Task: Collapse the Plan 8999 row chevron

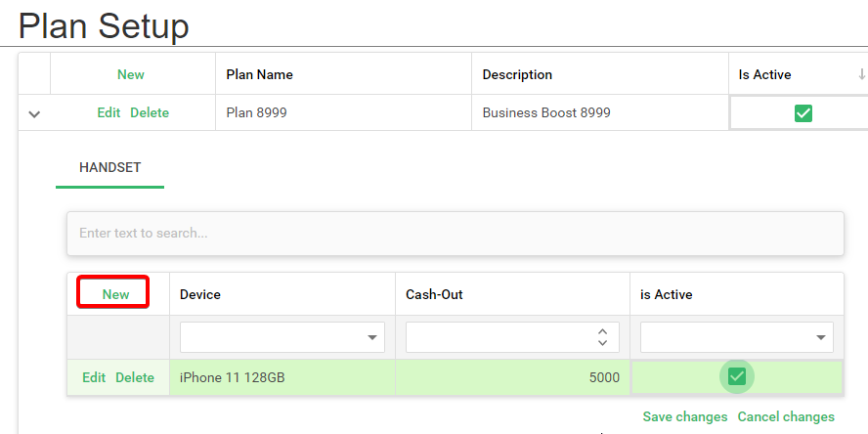Action: [x=34, y=114]
